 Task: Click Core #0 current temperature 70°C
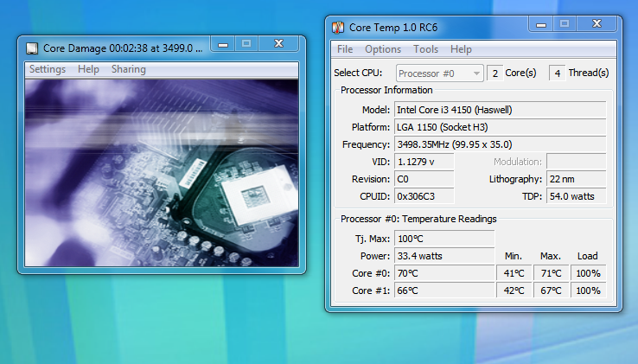(444, 273)
